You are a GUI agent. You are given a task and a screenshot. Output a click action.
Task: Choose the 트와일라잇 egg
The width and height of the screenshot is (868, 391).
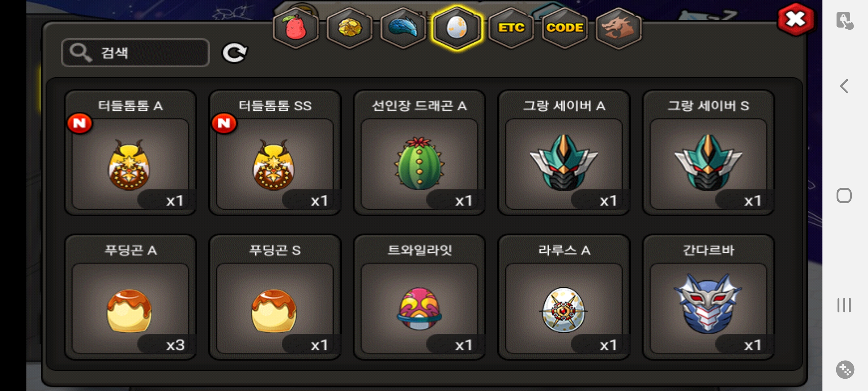pos(420,297)
